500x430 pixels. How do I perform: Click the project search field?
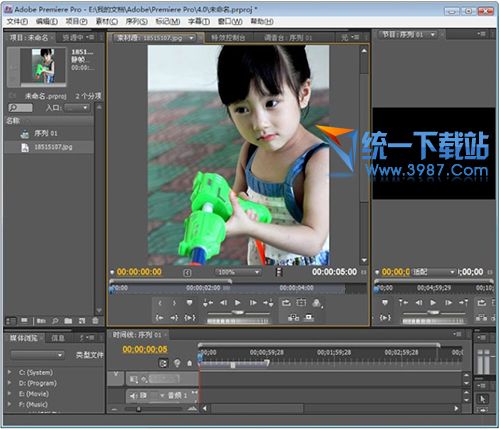[20, 108]
